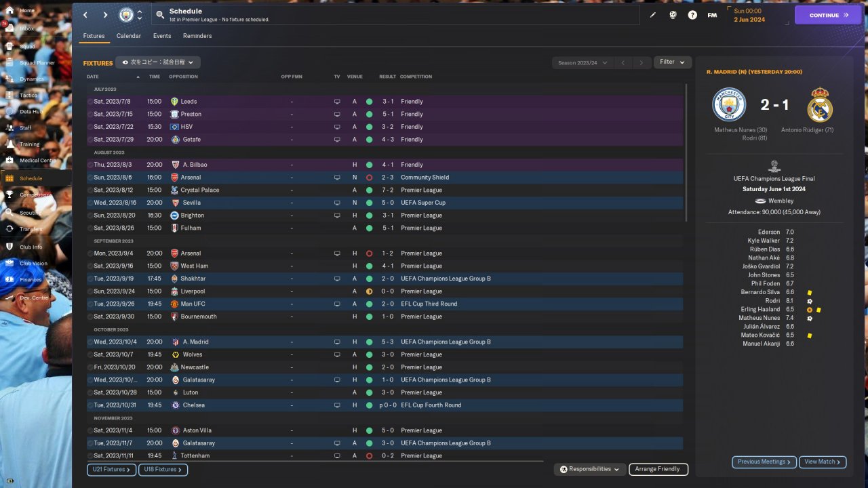Click the Real Madrid crest in match panel

tap(820, 105)
